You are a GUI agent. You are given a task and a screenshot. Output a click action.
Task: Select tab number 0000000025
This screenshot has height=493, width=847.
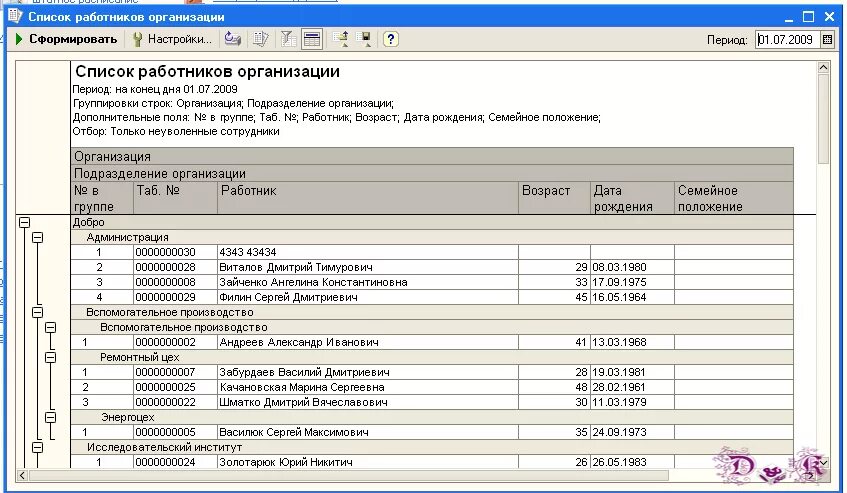tap(165, 387)
